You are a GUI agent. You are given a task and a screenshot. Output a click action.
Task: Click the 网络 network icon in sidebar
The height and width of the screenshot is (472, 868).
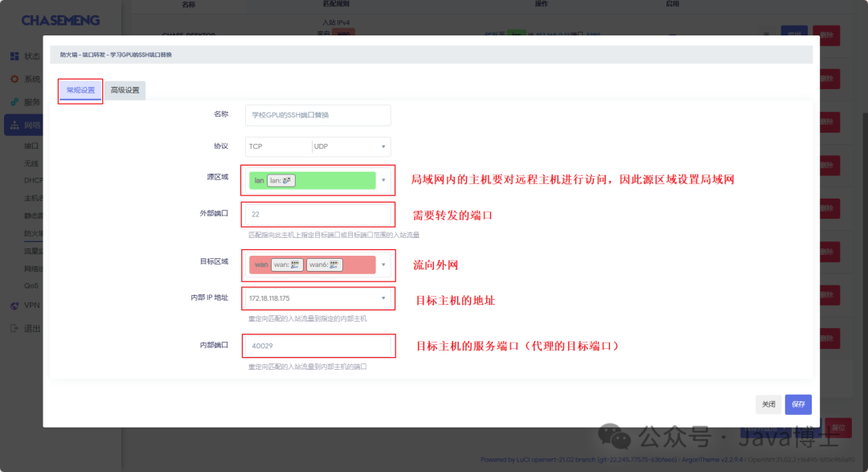point(14,125)
